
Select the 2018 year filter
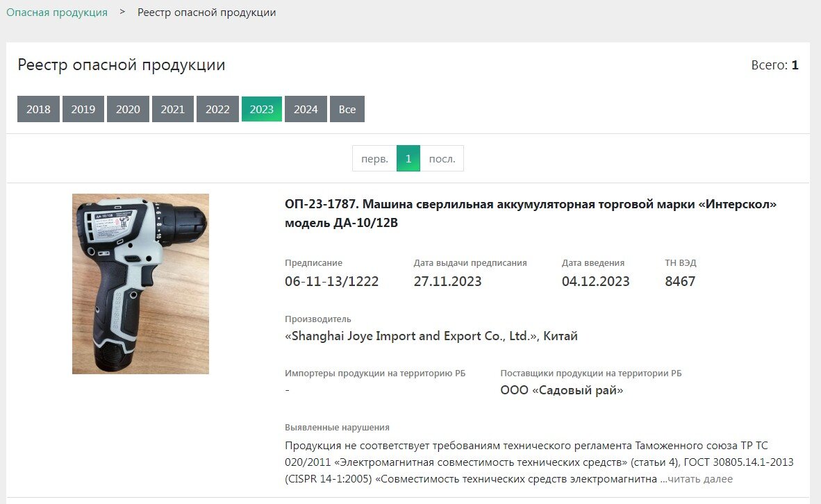coord(38,109)
